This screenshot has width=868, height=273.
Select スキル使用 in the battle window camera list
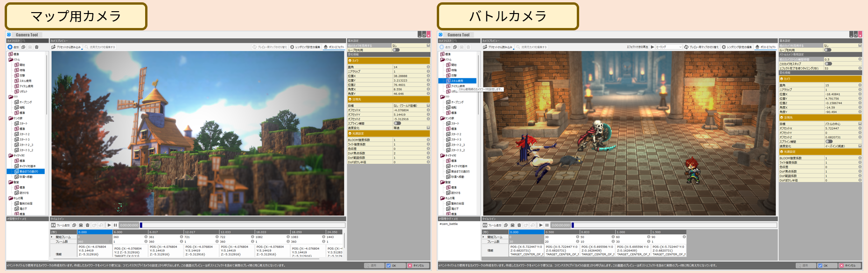[x=457, y=81]
